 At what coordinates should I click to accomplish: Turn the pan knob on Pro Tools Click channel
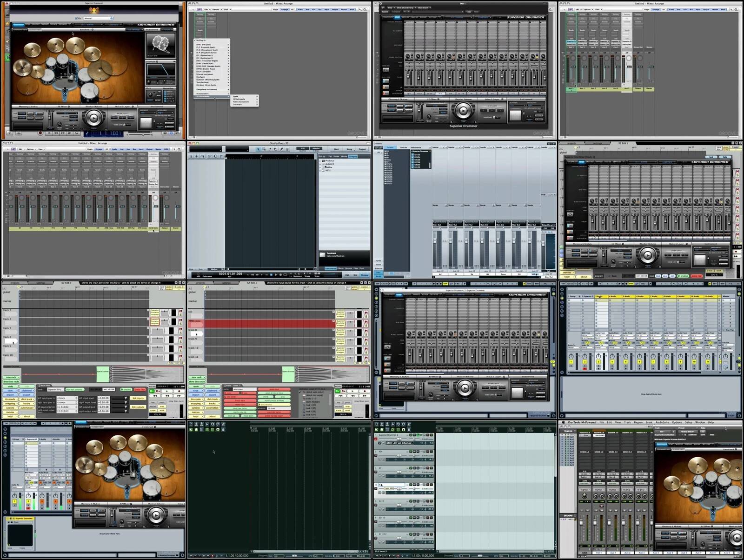tap(585, 496)
